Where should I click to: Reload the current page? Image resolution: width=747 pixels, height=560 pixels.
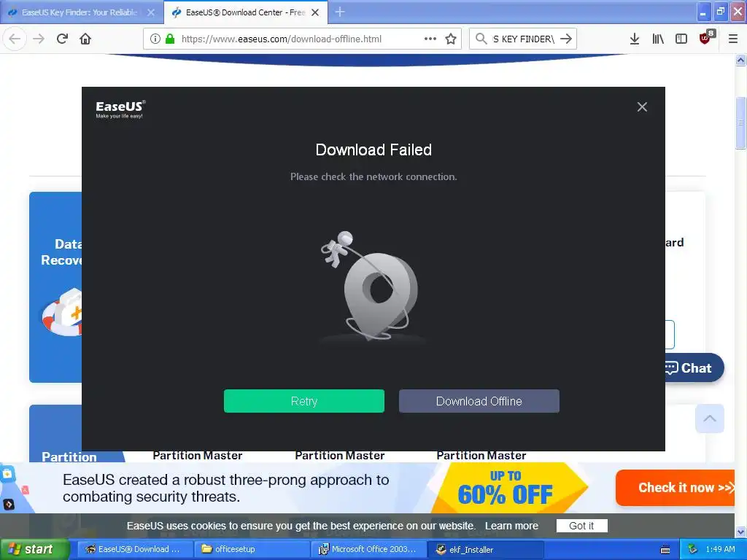point(62,39)
